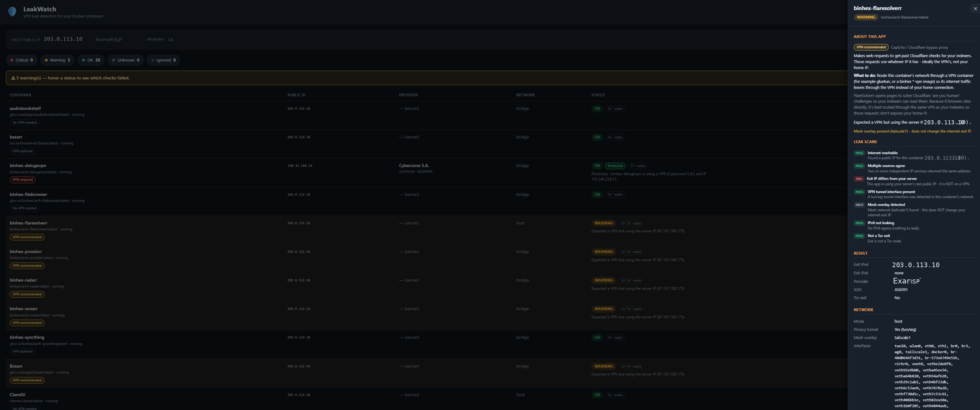Select the binhex-sonarr container name
The image size is (980, 410).
coord(24,309)
